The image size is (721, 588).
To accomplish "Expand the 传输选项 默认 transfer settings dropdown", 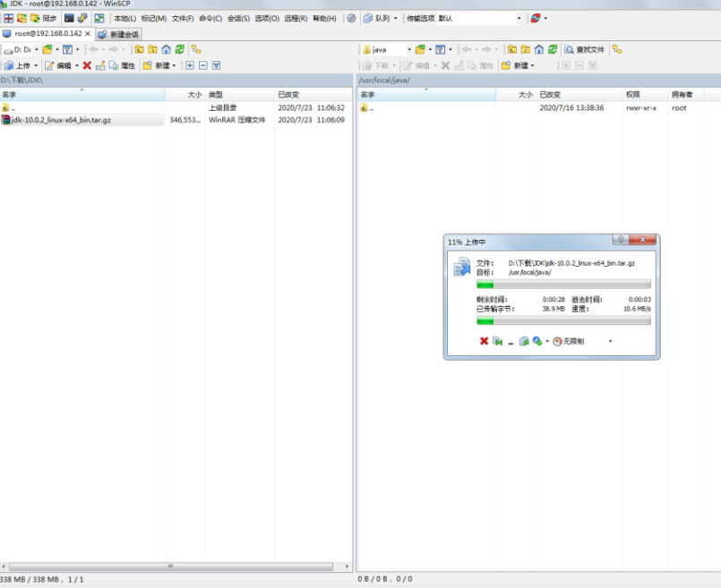I will (x=519, y=18).
